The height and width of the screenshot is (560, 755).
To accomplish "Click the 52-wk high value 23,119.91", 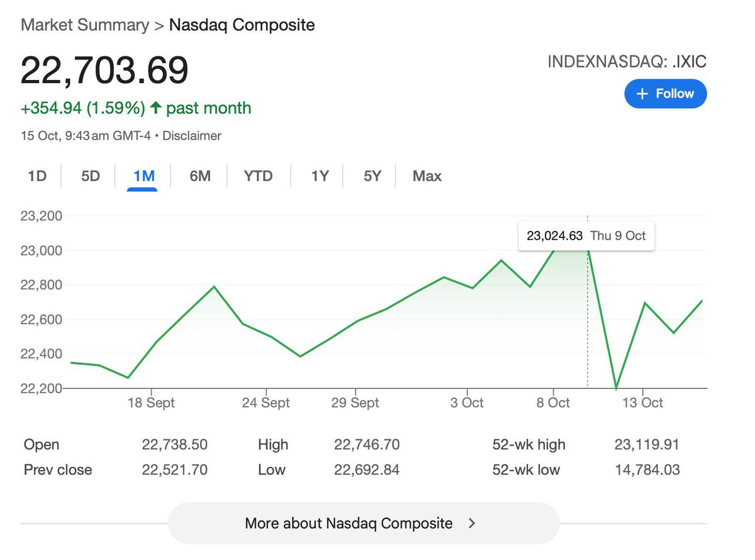I will coord(647,445).
